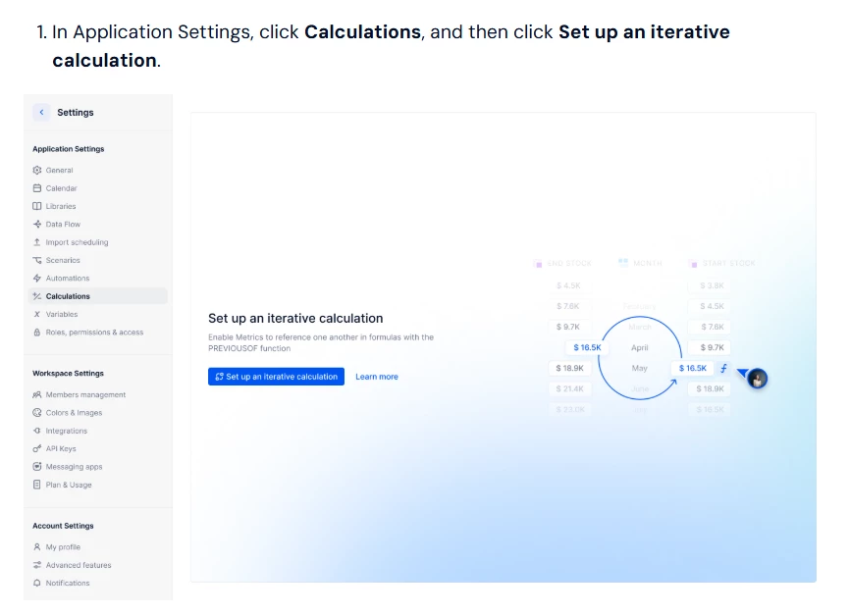Screen dimensions: 849x616
Task: Follow the Learn more link
Action: click(377, 377)
